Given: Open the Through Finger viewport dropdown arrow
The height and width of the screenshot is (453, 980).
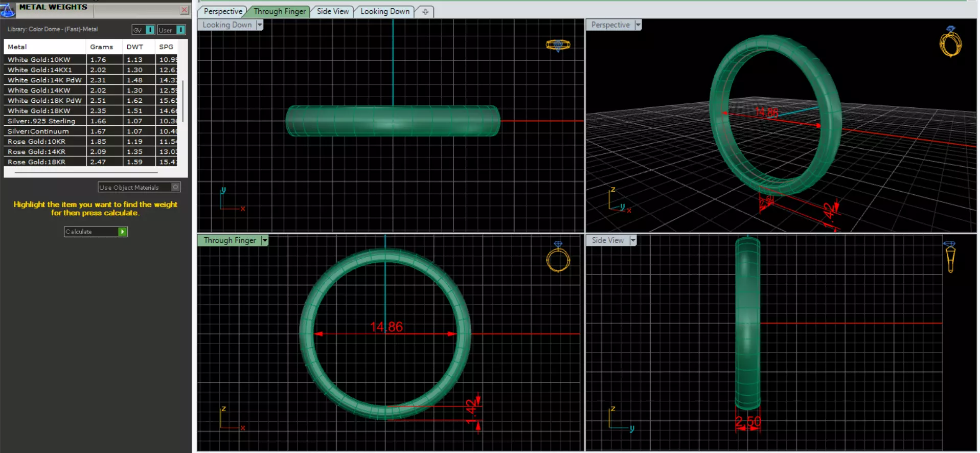Looking at the screenshot, I should [264, 240].
